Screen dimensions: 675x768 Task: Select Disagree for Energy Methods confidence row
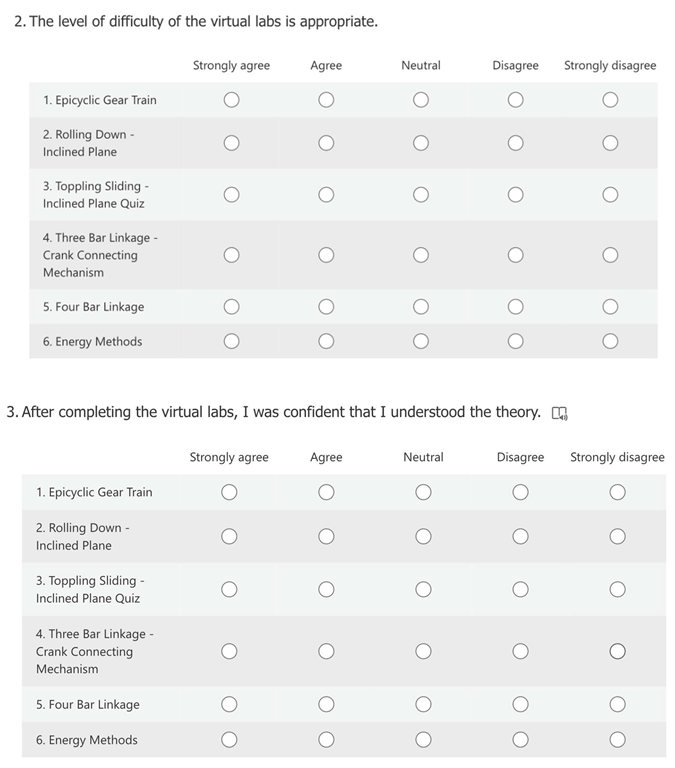(520, 740)
